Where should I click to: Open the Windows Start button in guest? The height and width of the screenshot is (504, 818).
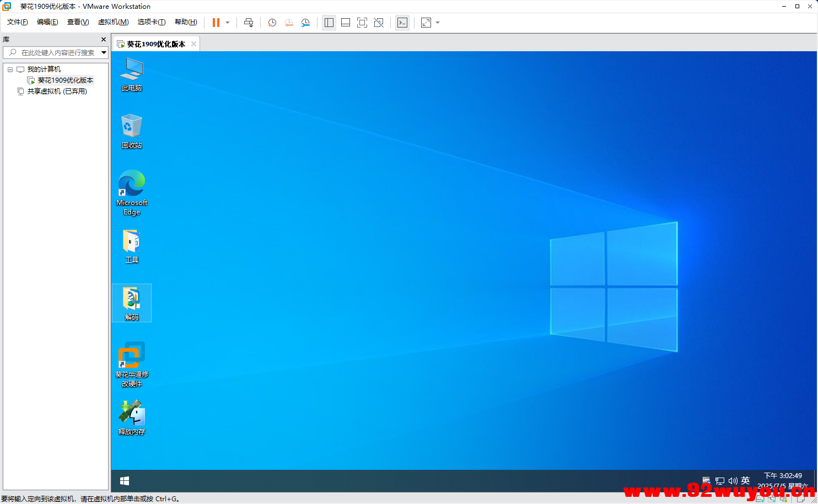[125, 481]
